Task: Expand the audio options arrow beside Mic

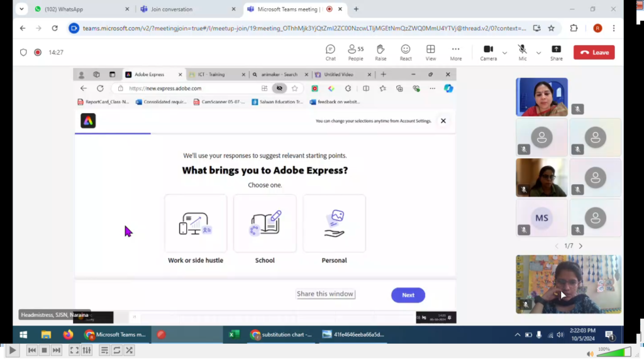Action: (538, 53)
